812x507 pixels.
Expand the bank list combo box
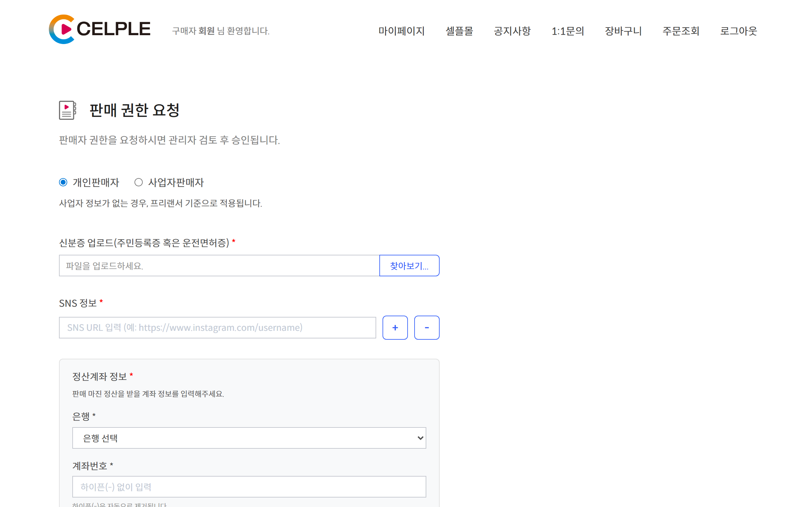pos(249,438)
